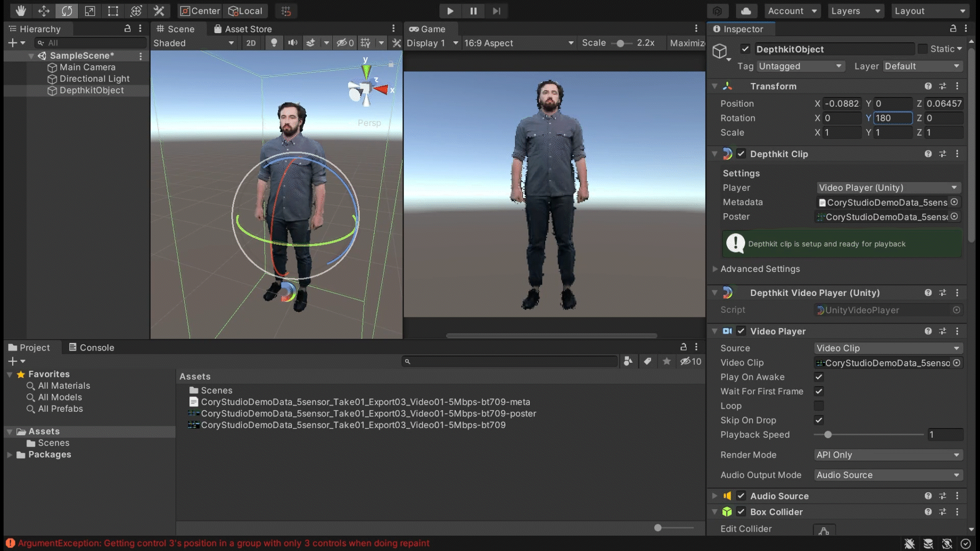
Task: Click the Pause button
Action: (x=473, y=11)
